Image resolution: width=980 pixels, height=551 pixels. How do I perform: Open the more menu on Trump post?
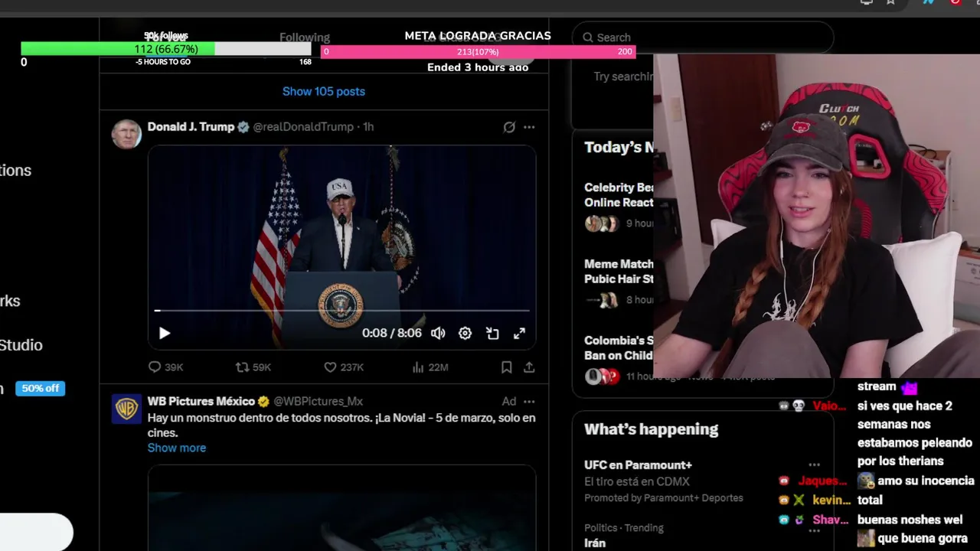529,127
